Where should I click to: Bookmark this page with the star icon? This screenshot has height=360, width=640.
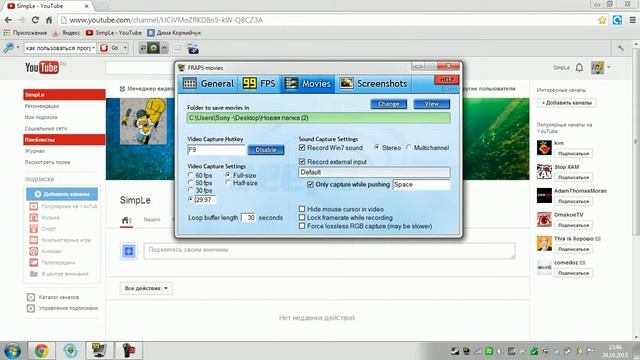click(602, 20)
